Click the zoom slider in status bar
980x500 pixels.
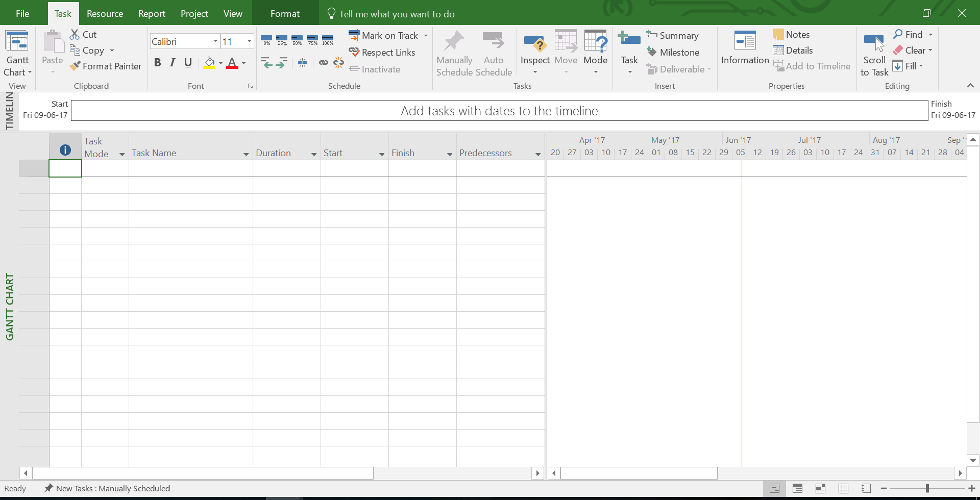tap(927, 489)
